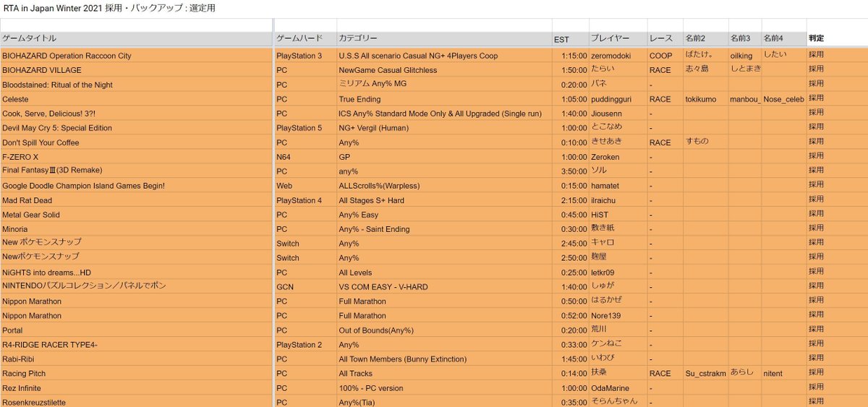Select category Out of Bounds(Any%)
The image size is (868, 407).
click(444, 330)
